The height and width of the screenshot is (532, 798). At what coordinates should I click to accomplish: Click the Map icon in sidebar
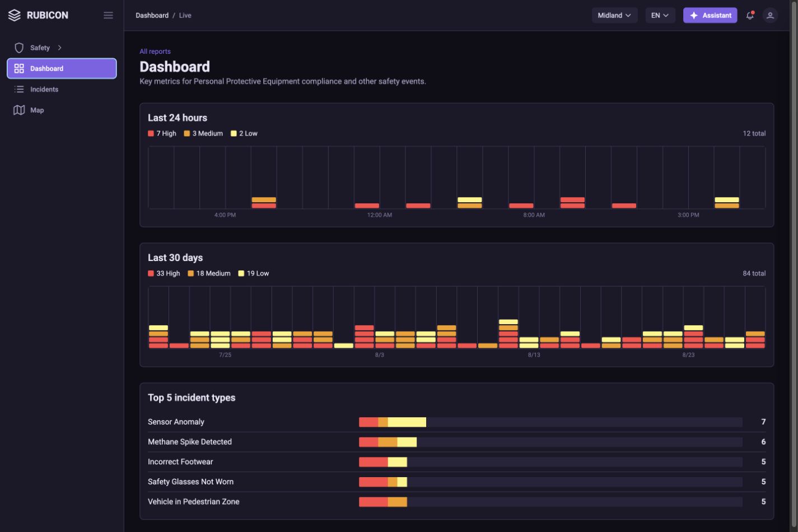[19, 110]
